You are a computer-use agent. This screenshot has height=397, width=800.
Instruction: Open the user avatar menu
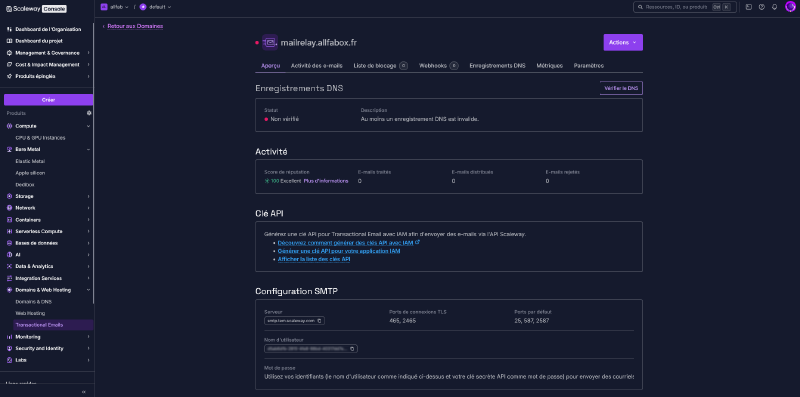(x=790, y=7)
